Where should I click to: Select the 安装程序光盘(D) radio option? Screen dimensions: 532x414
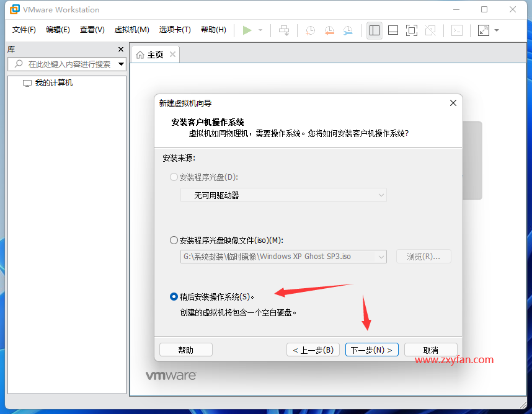(174, 177)
